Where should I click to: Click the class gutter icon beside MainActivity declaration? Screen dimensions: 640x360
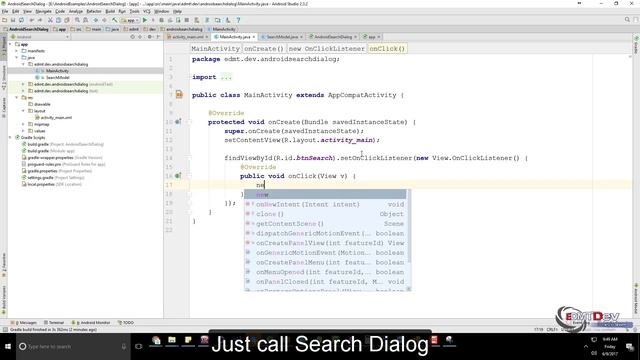click(179, 95)
